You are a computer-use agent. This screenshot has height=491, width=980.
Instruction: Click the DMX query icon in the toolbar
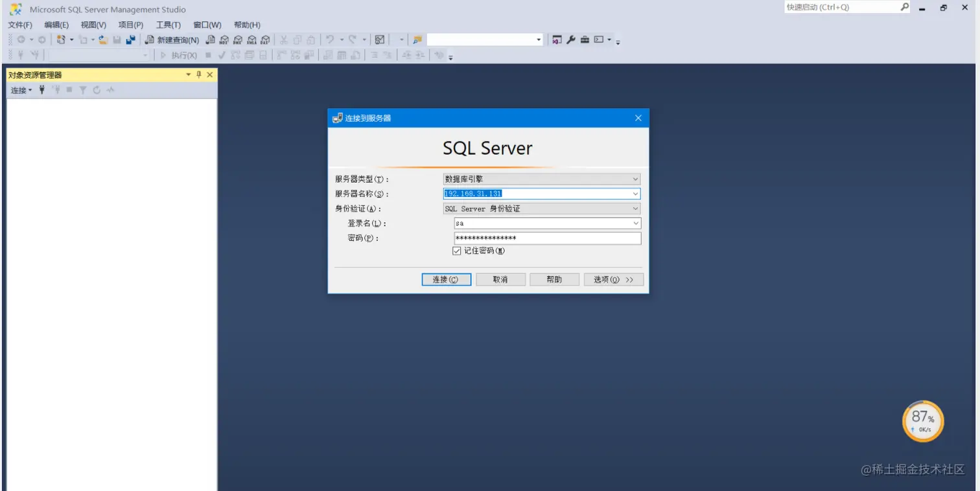coord(238,40)
